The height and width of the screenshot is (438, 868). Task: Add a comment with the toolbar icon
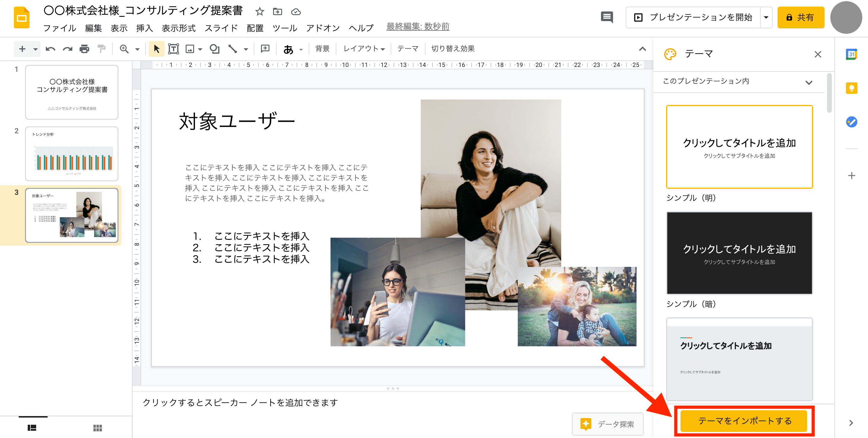265,49
